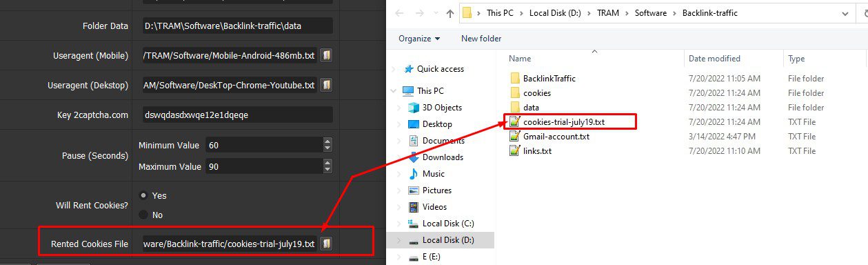Select Local Disk (D:) drive icon
Viewport: 868px width, 265px height.
tap(414, 240)
